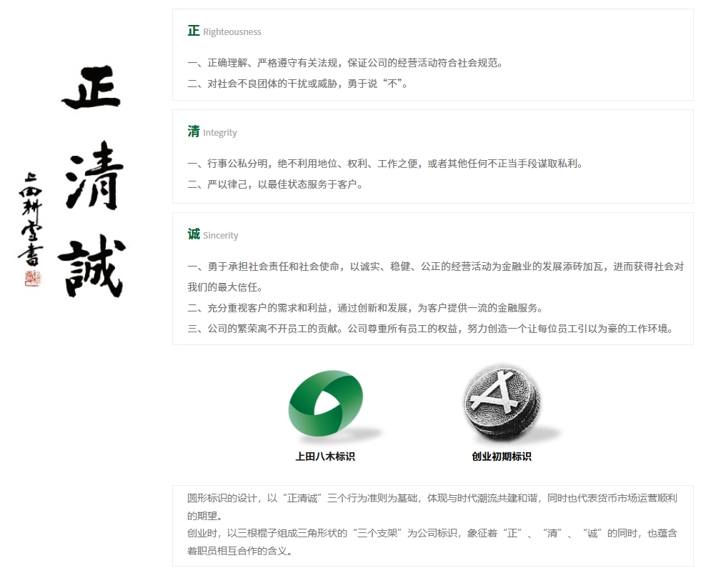Click the line starting 公司的繁荣离不开员工
This screenshot has height=588, width=701.
(x=430, y=329)
